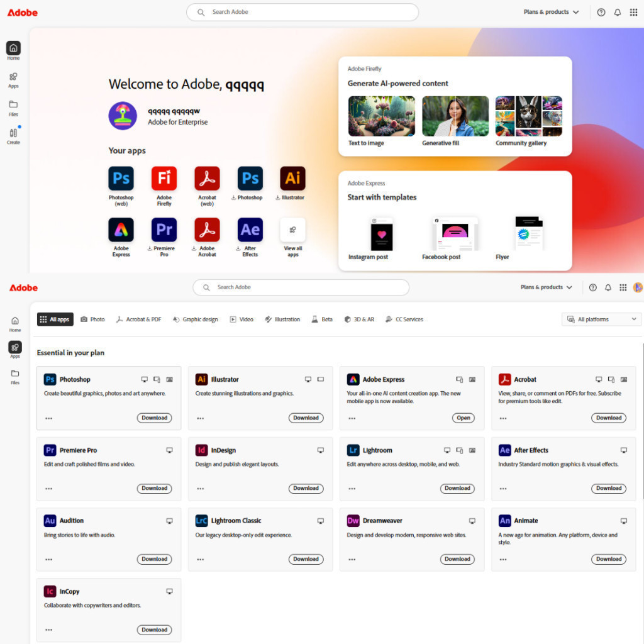
Task: Open the Text to image thumbnail
Action: pyautogui.click(x=381, y=116)
